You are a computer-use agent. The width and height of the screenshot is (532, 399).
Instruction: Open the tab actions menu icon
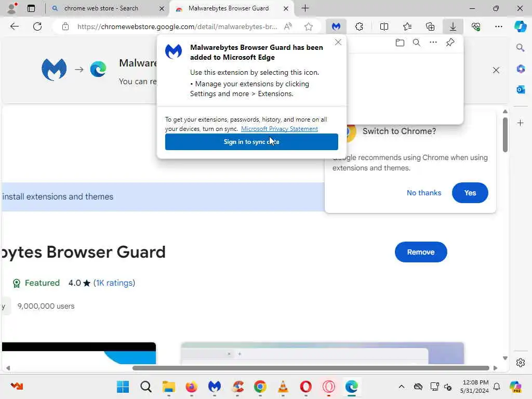31,8
